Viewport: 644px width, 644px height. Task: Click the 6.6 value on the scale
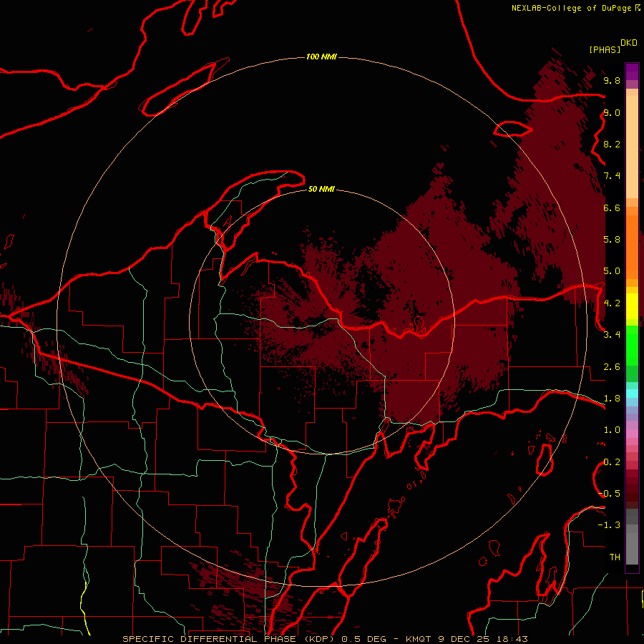[x=612, y=208]
